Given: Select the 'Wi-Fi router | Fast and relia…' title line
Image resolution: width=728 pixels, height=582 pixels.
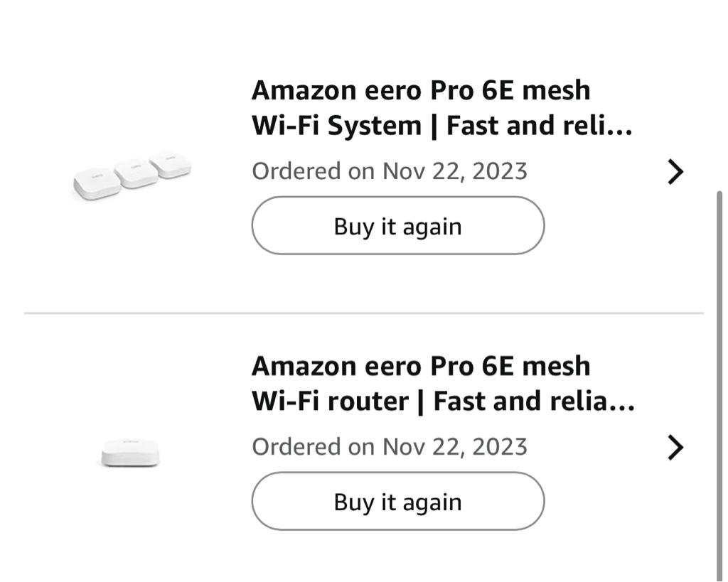Looking at the screenshot, I should pyautogui.click(x=443, y=402).
